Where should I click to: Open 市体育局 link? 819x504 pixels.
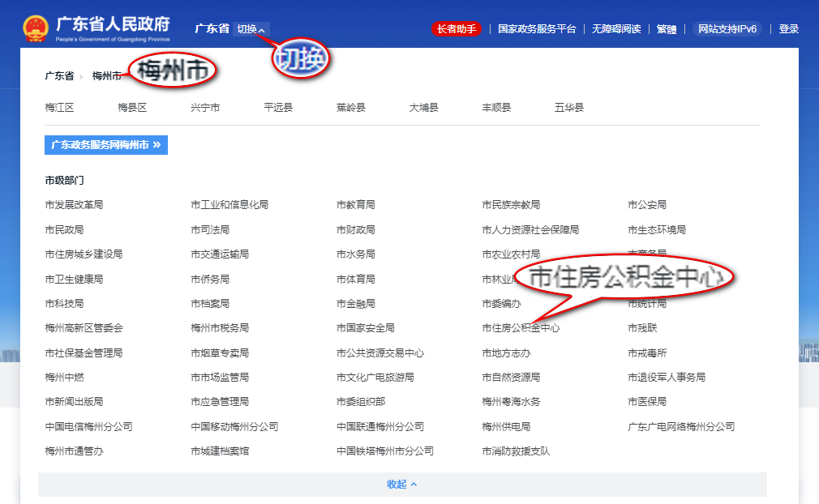pyautogui.click(x=356, y=279)
